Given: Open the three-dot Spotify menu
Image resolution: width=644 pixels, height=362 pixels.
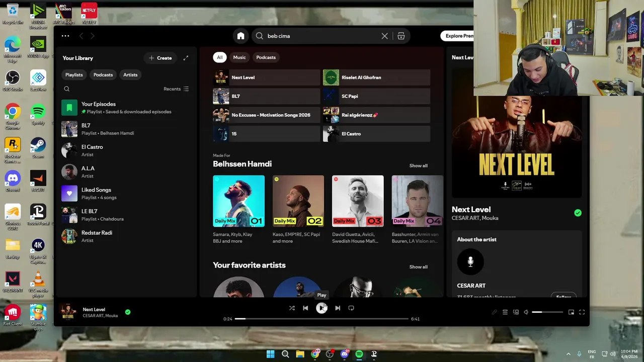Looking at the screenshot, I should coord(65,36).
